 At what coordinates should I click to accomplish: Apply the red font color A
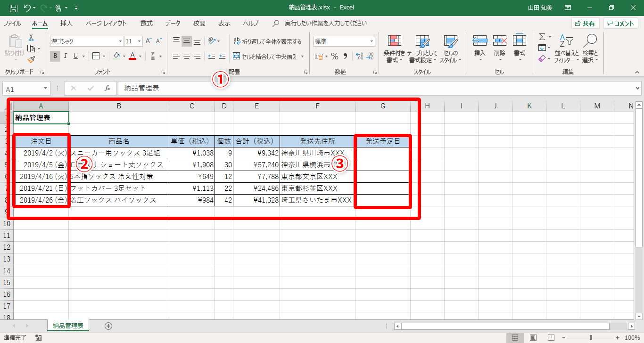point(133,56)
